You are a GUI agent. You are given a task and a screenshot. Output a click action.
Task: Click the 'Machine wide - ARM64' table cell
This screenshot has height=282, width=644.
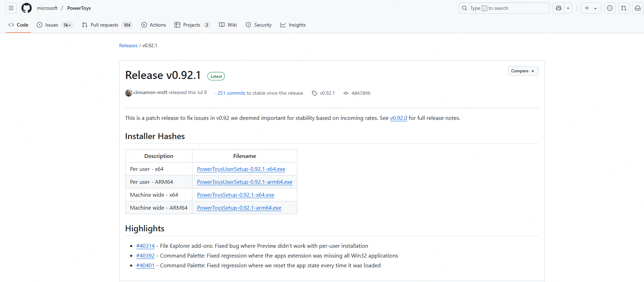click(x=159, y=208)
